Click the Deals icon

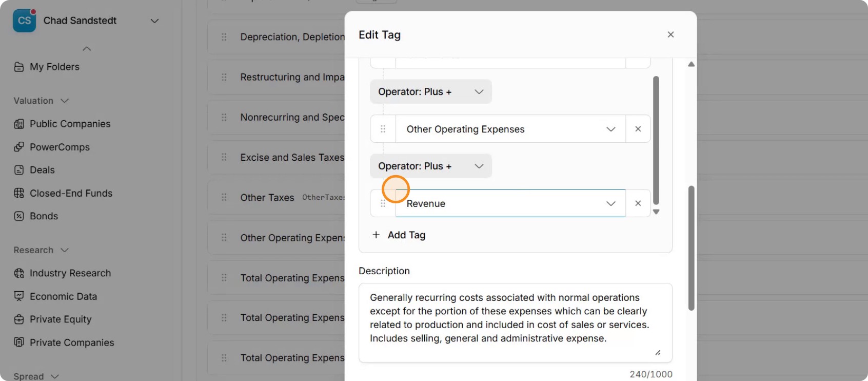coord(19,170)
